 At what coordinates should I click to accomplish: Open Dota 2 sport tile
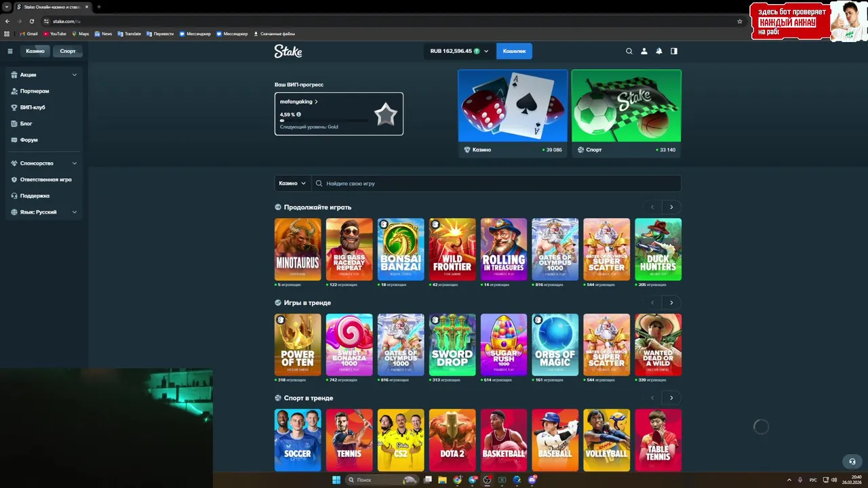pyautogui.click(x=452, y=440)
